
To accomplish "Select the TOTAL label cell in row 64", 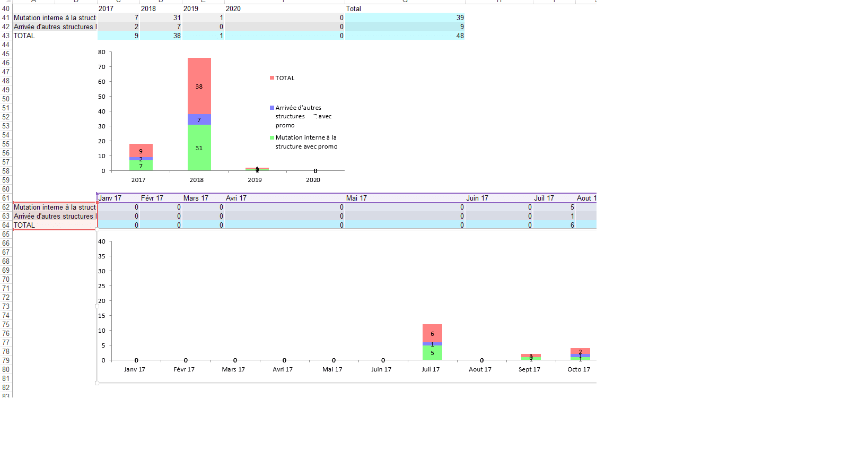I will coord(55,225).
